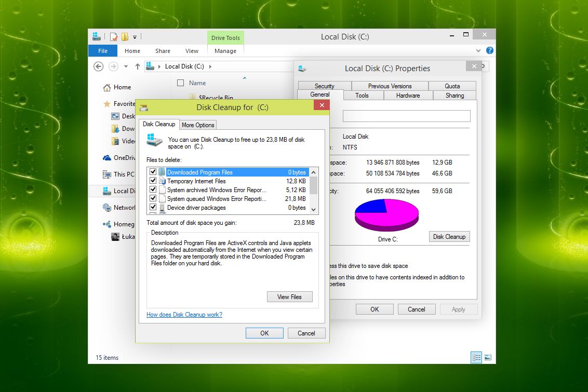
Task: Expand chevron after Local Disk (C:) in address bar
Action: tap(210, 66)
